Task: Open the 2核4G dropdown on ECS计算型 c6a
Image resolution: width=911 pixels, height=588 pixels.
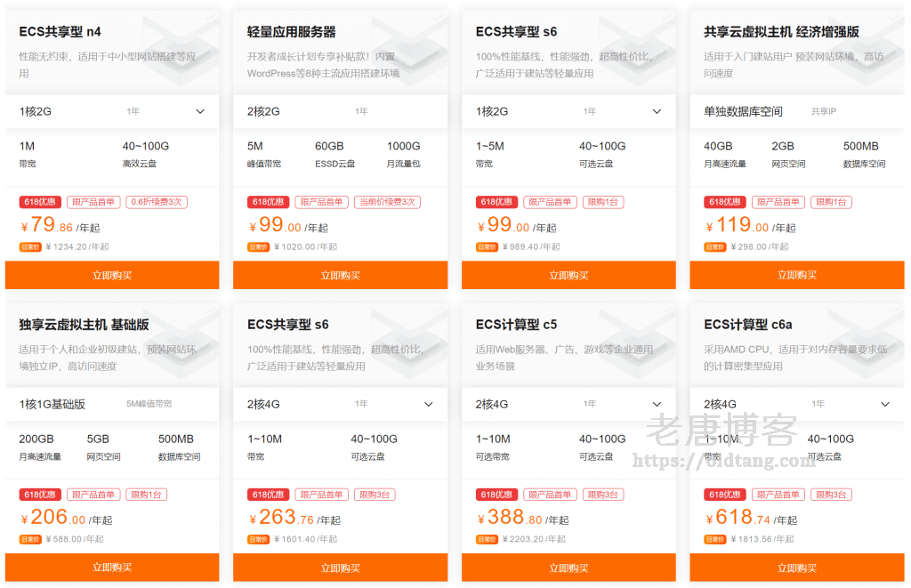Action: click(x=884, y=404)
